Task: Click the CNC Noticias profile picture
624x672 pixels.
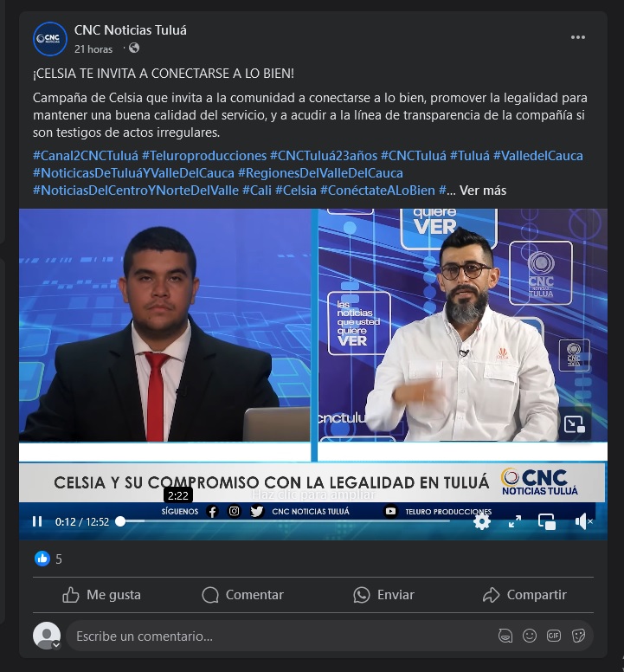Action: (50, 39)
